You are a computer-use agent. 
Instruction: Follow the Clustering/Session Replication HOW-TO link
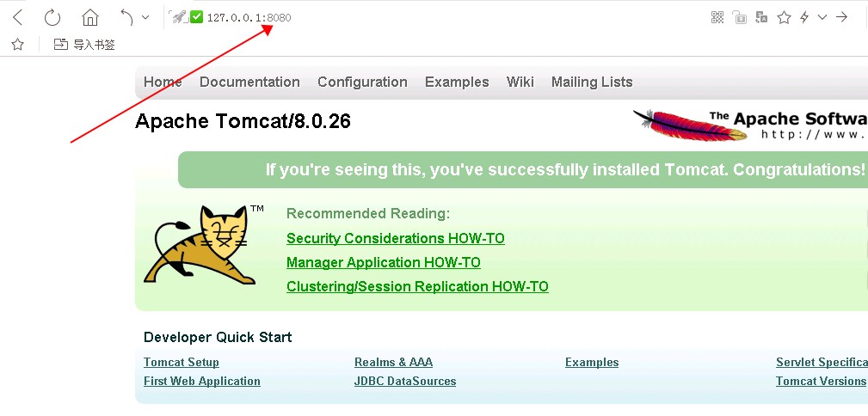[x=417, y=287]
